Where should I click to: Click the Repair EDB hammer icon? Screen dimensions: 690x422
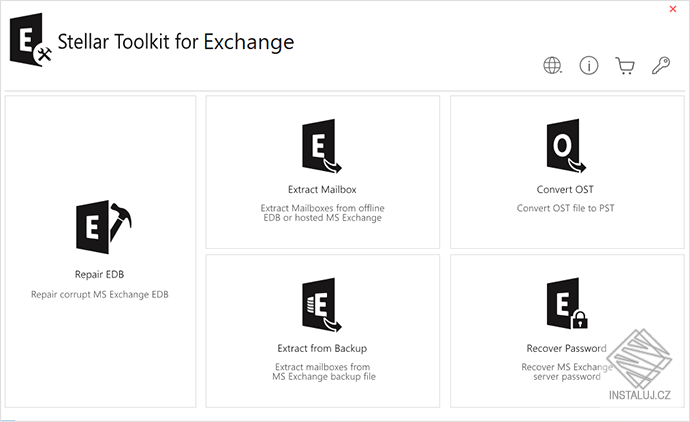coord(104,227)
